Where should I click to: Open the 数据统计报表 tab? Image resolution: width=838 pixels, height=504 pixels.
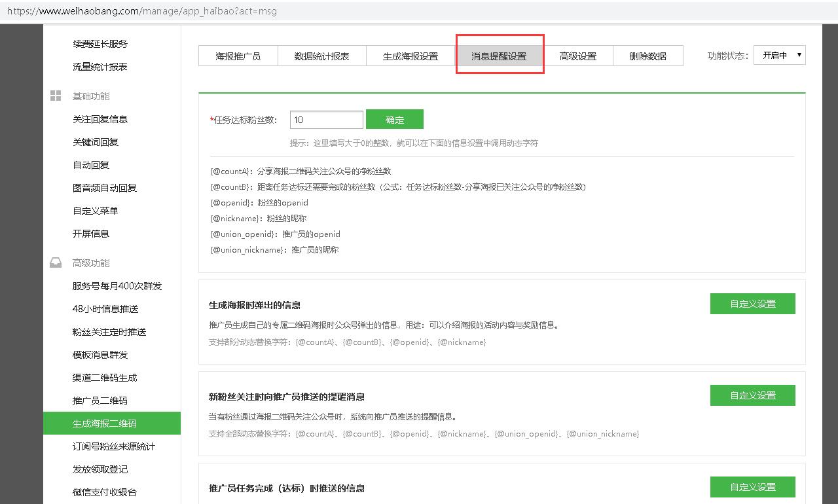tap(321, 56)
